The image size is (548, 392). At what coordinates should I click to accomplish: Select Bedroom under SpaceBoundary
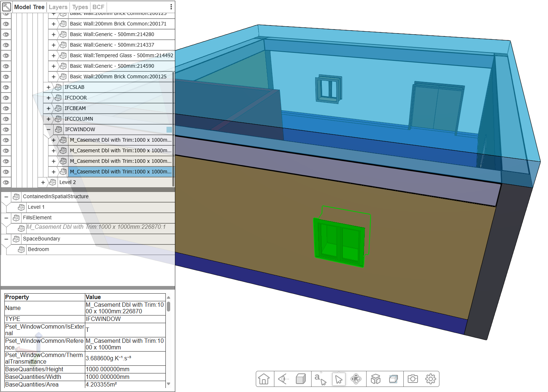[38, 250]
